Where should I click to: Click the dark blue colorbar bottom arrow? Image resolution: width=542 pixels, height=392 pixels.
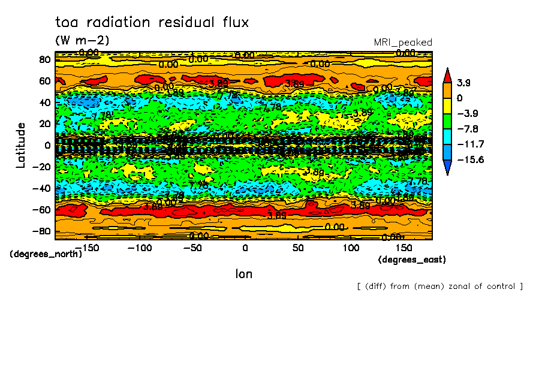tap(447, 167)
